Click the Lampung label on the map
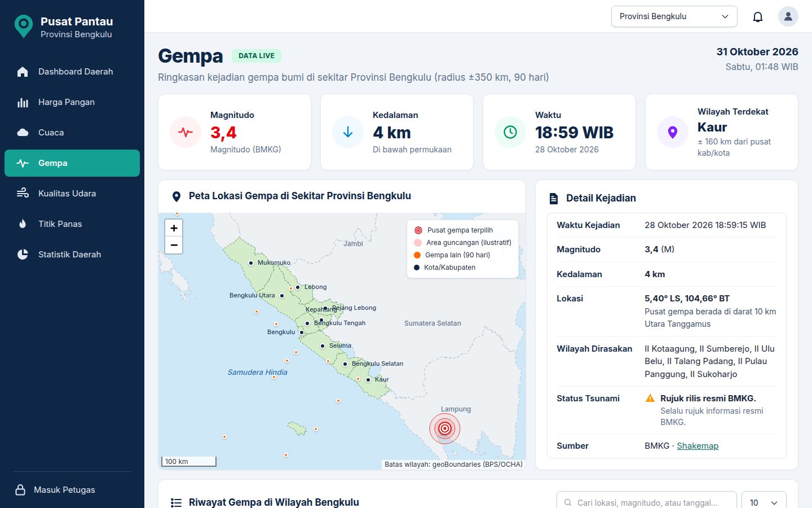 [x=456, y=409]
